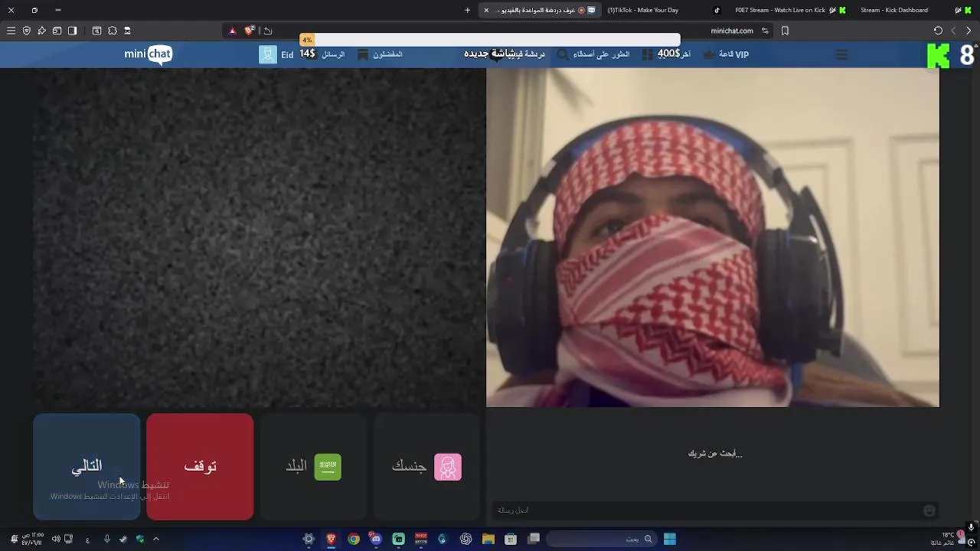Open the Windows Start menu
Screen dimensions: 980x551
coord(670,539)
